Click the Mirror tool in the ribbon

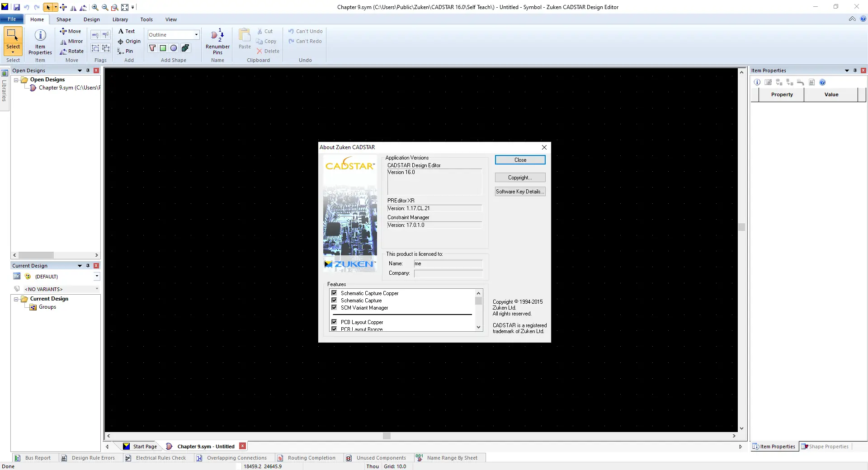[x=71, y=41]
